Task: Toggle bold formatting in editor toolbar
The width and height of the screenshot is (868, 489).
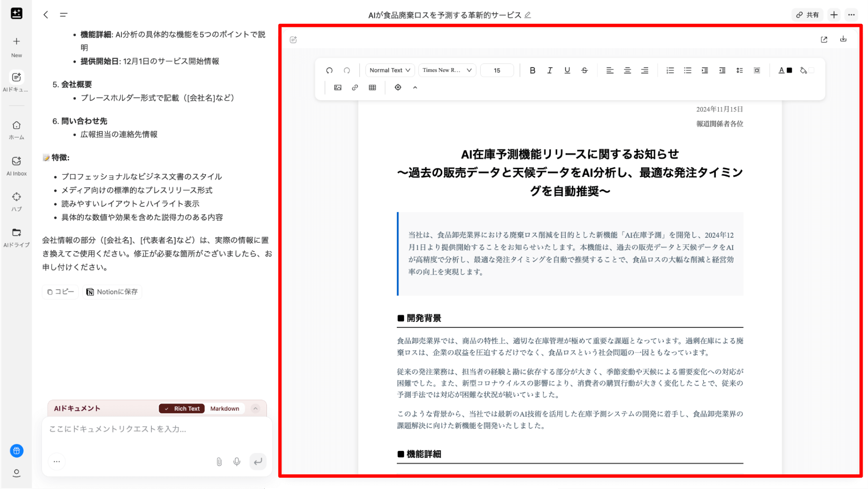Action: 532,70
